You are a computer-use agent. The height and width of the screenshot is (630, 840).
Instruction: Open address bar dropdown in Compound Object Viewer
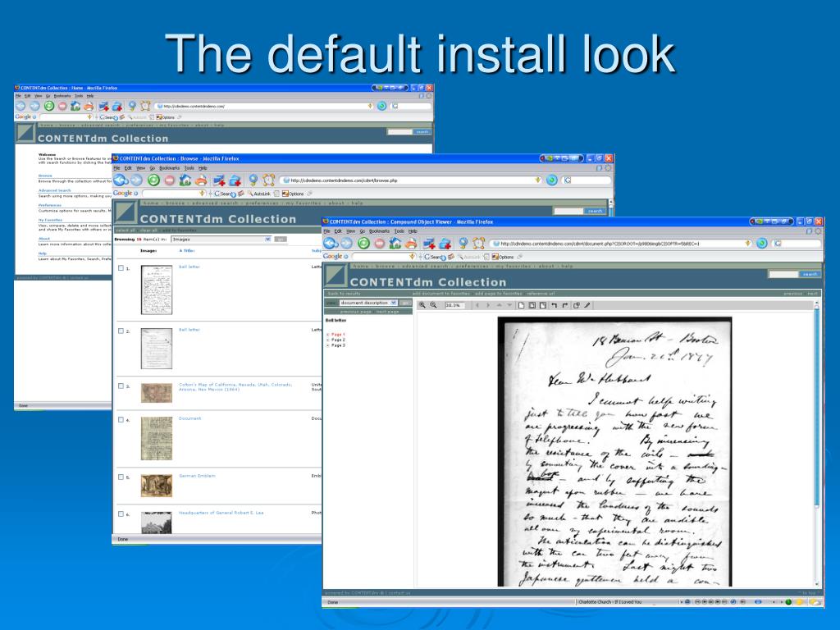(x=748, y=244)
